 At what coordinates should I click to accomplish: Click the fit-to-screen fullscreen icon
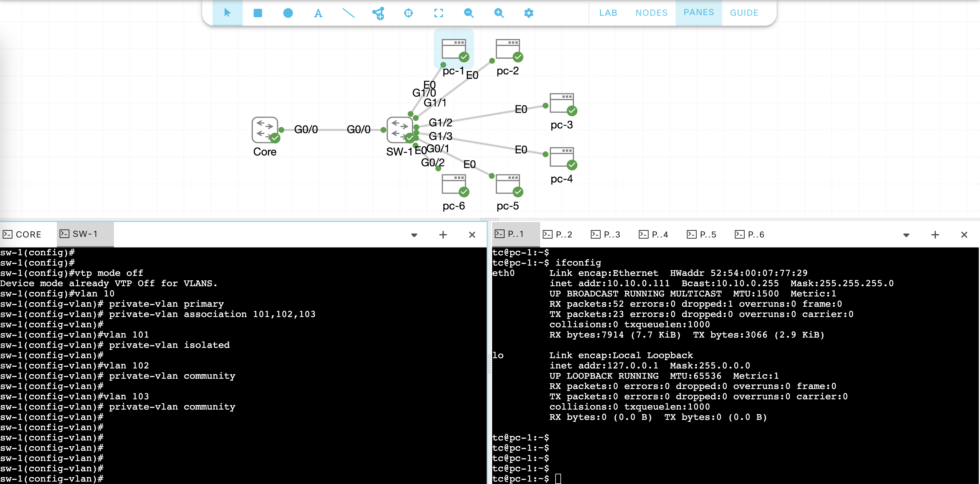pyautogui.click(x=438, y=13)
